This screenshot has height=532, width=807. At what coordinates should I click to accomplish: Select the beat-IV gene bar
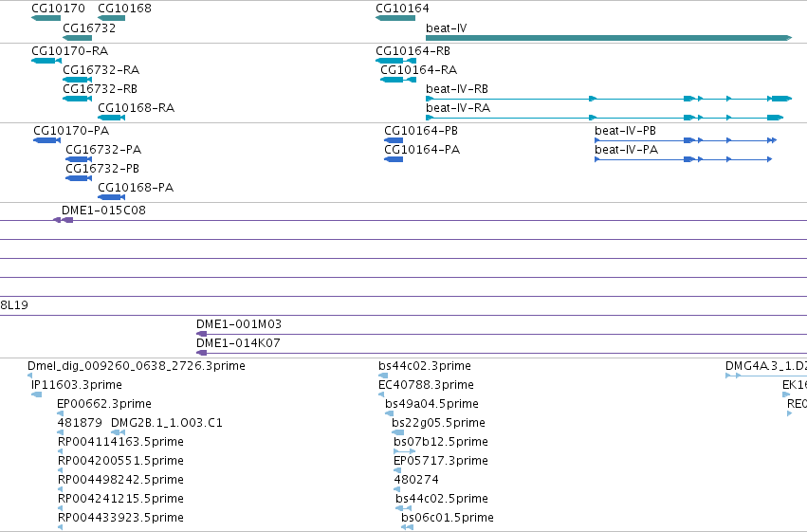point(609,38)
